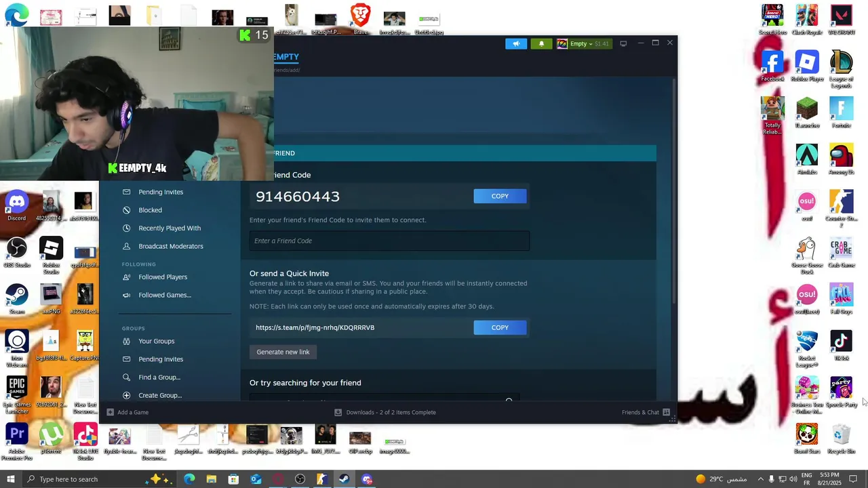
Task: Open Pending Invites under friends section
Action: tap(161, 192)
